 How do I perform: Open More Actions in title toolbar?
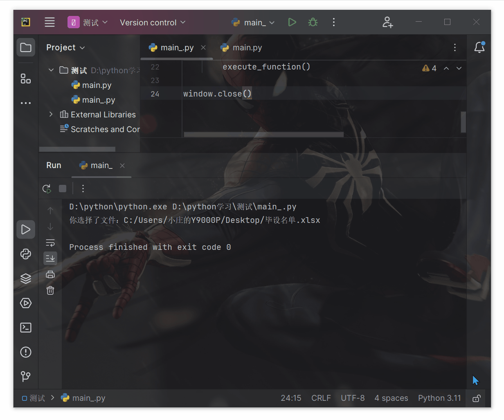click(x=334, y=22)
